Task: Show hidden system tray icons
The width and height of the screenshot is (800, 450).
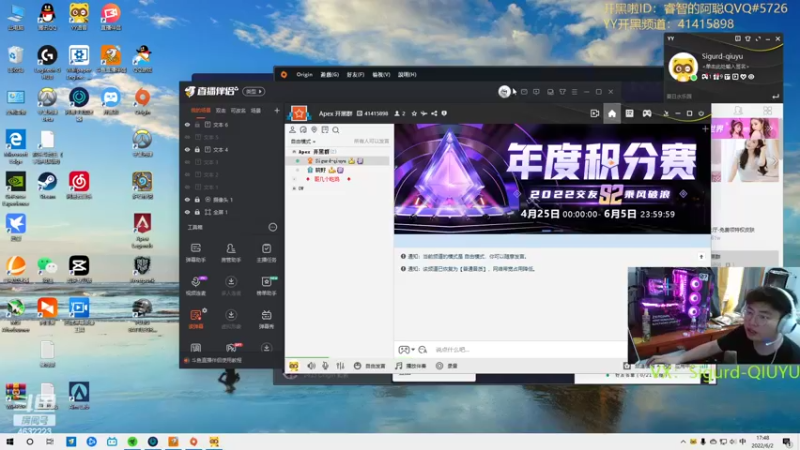Action: coord(683,442)
